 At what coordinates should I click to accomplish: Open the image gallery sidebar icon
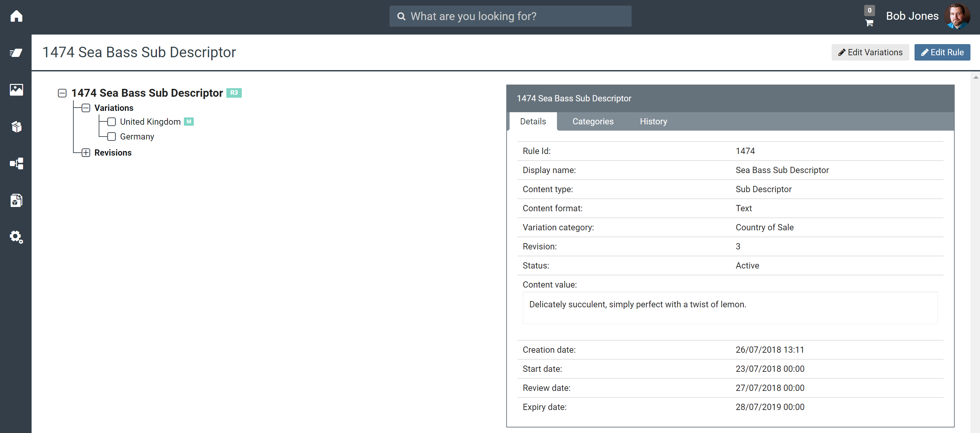tap(16, 89)
